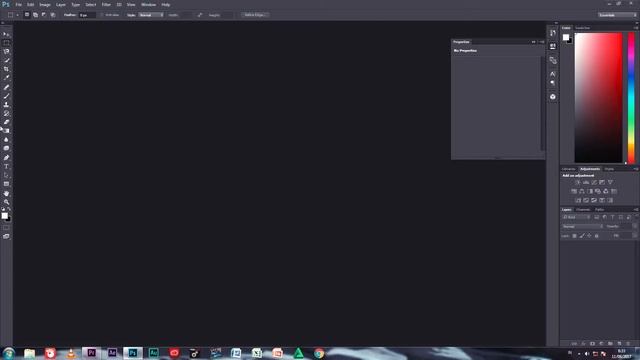Click the foreground color swatch in toolbox
The height and width of the screenshot is (360, 640).
(x=4, y=216)
